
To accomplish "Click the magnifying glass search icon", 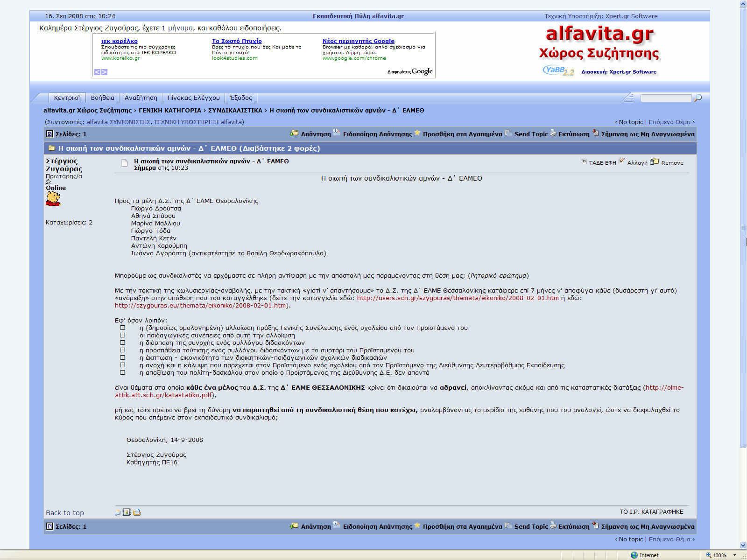I will pos(698,98).
